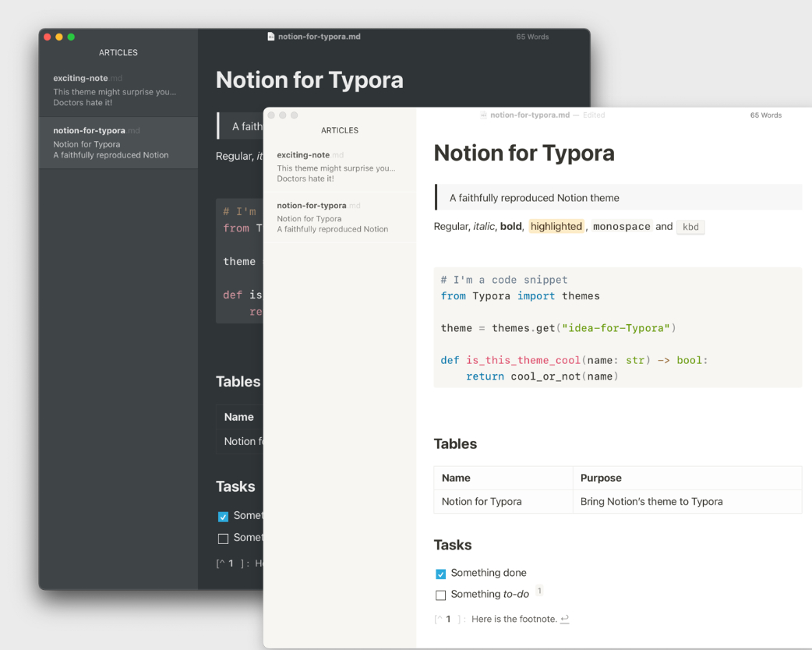Select notion-for-typora in the dark window sidebar
Viewport: 812px width, 650px height.
pos(118,143)
